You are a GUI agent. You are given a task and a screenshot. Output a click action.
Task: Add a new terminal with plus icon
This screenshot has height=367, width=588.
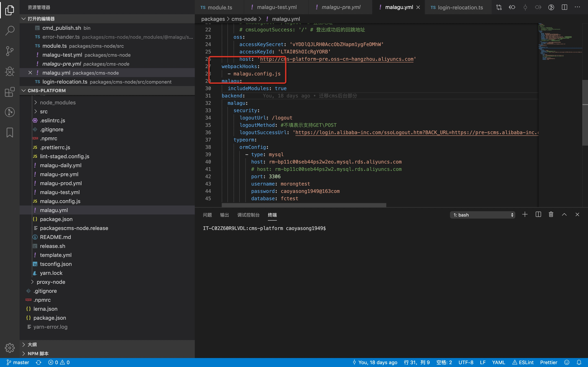click(x=525, y=214)
